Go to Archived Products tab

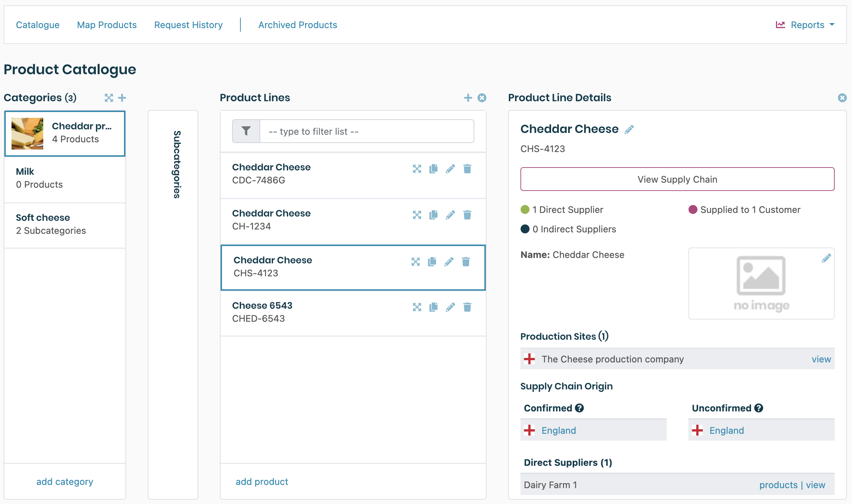click(x=297, y=25)
